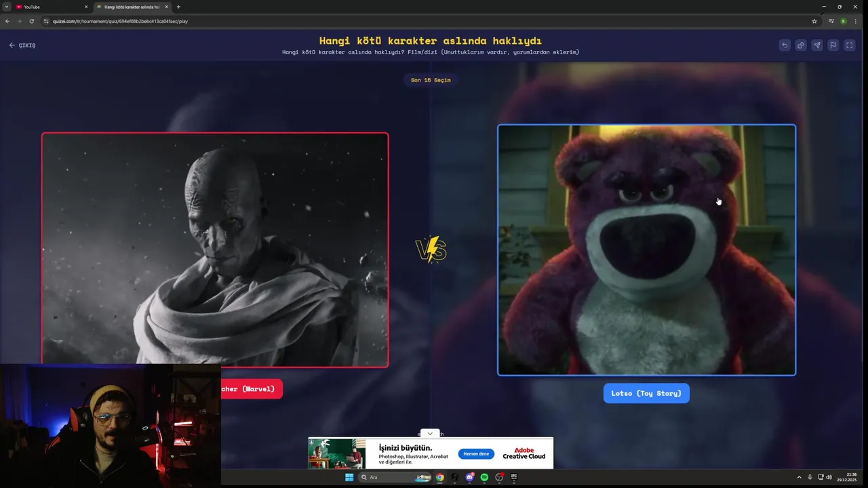Open the Windows Start menu
868x488 pixels.
pos(349,477)
